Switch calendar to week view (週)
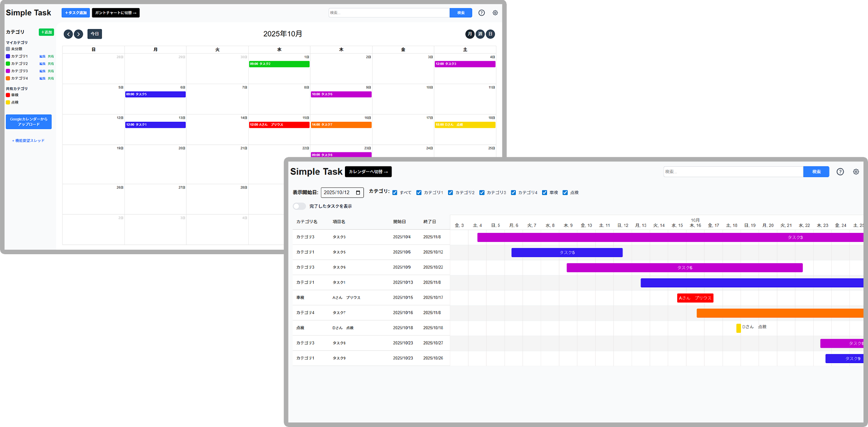 point(480,34)
